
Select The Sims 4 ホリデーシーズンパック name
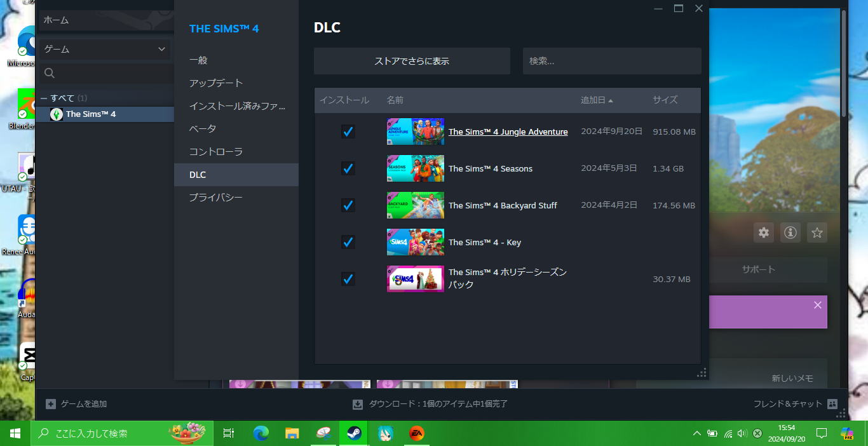tap(508, 278)
